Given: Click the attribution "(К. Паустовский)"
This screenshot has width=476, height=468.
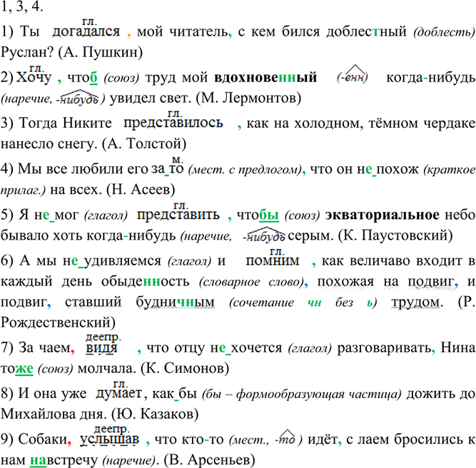Looking at the screenshot, I should coord(395,235).
